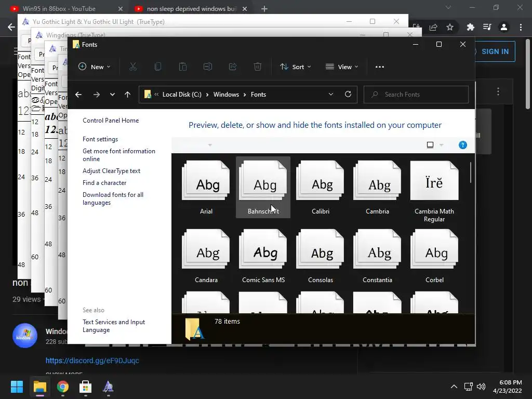532x399 pixels.
Task: Expand the address bar history dropdown
Action: [x=331, y=95]
